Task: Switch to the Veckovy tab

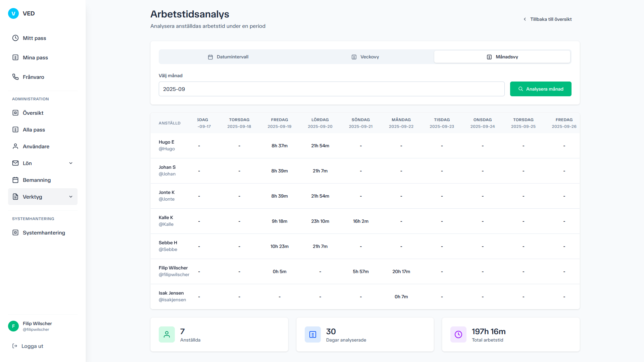Action: point(365,57)
